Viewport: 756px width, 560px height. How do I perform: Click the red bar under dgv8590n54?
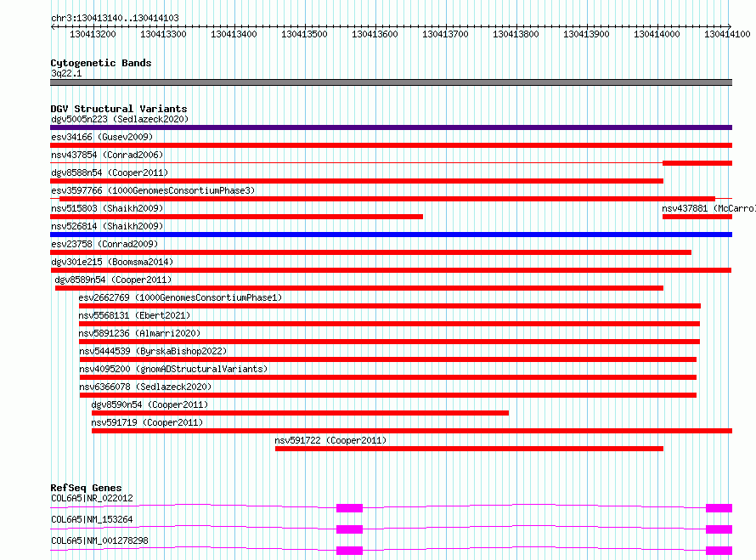pyautogui.click(x=300, y=413)
